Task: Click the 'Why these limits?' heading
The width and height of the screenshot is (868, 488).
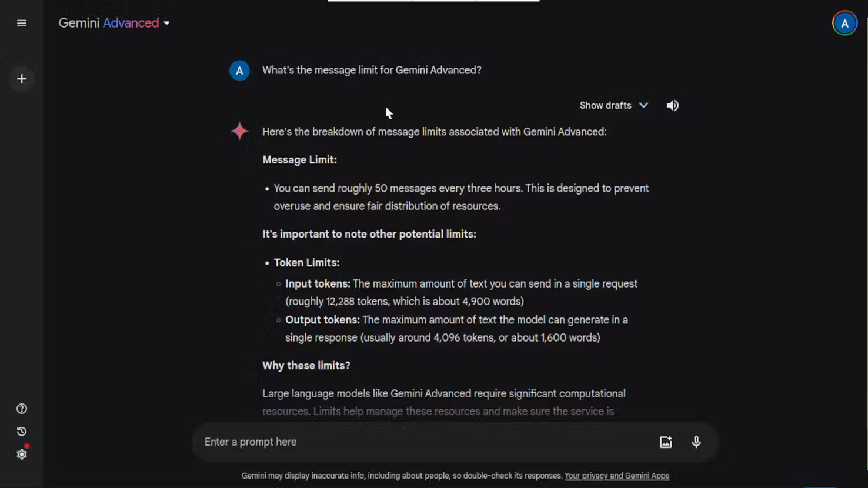Action: point(306,366)
